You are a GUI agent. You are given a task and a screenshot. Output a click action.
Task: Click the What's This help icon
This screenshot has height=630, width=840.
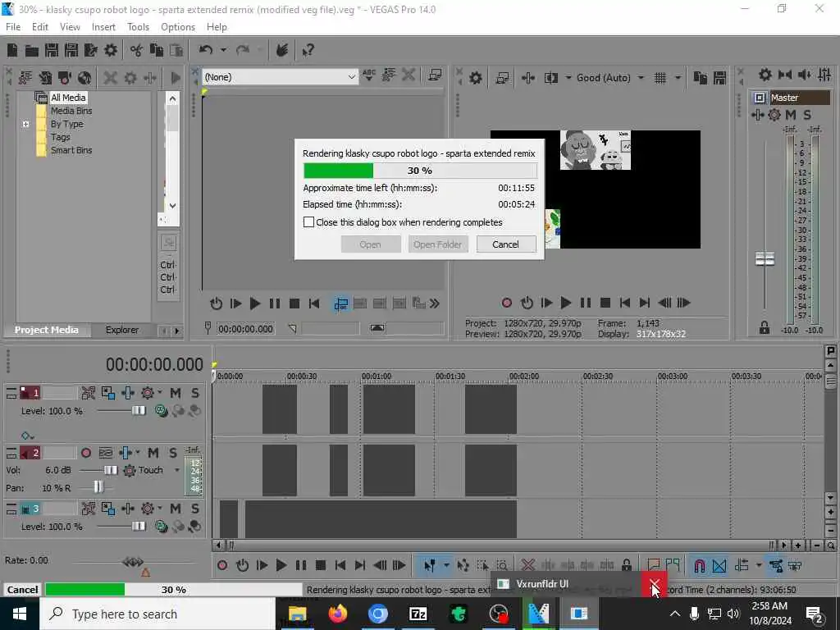[308, 50]
